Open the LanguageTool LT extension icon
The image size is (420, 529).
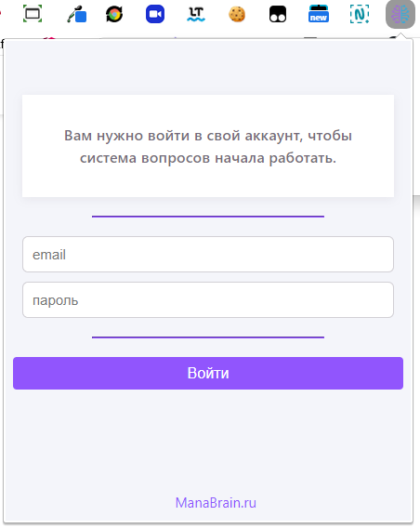196,15
